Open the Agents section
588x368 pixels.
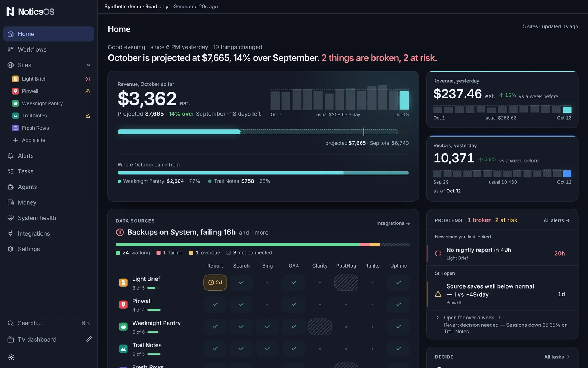pyautogui.click(x=49, y=187)
